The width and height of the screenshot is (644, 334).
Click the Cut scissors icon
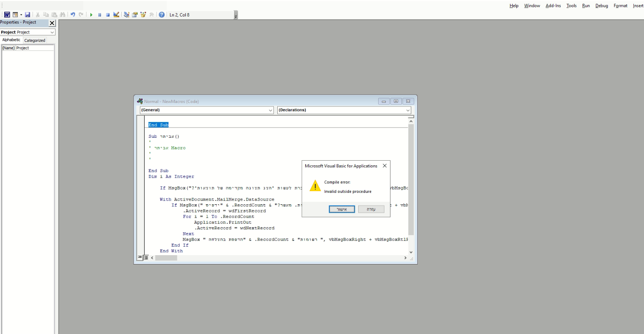tap(38, 15)
